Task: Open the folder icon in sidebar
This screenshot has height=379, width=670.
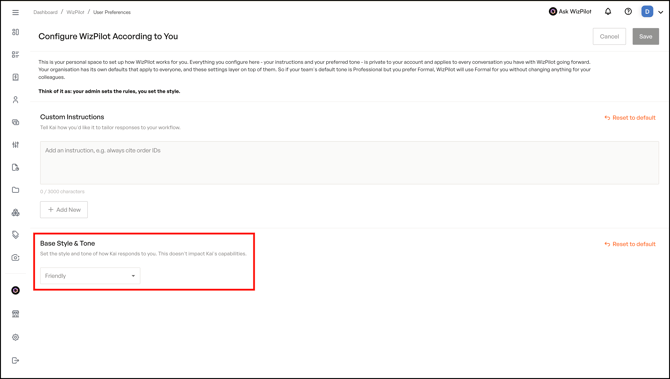Action: coord(15,190)
